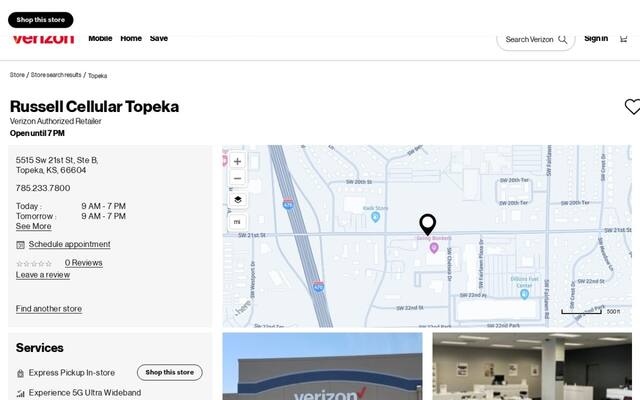Expand See More store hours
Image resolution: width=640 pixels, height=400 pixels.
click(x=33, y=226)
